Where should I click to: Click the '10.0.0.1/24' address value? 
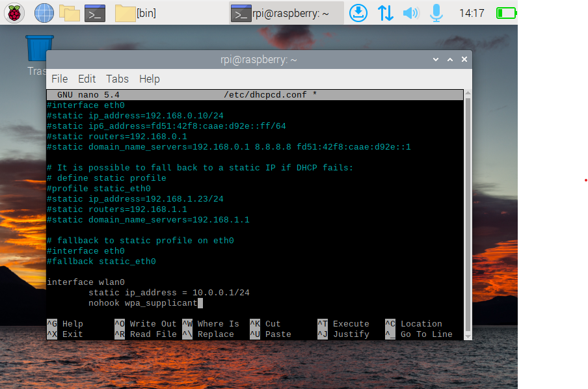point(221,293)
